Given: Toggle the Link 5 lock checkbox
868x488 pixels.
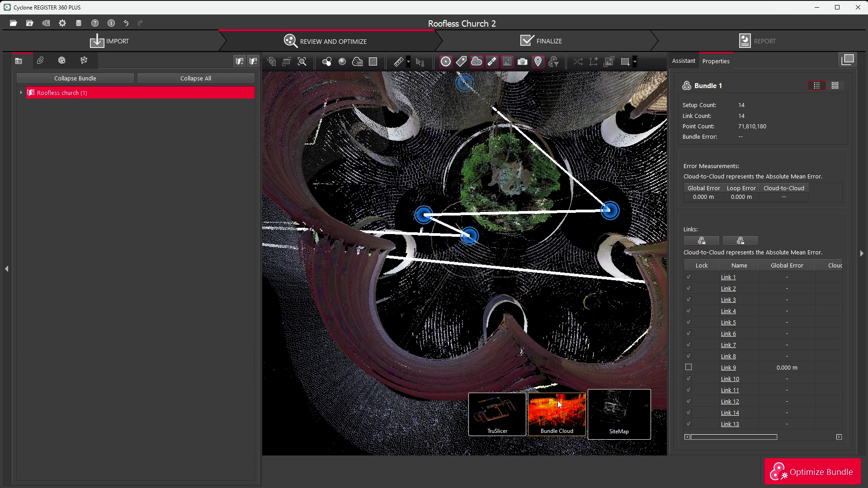Looking at the screenshot, I should [x=689, y=322].
